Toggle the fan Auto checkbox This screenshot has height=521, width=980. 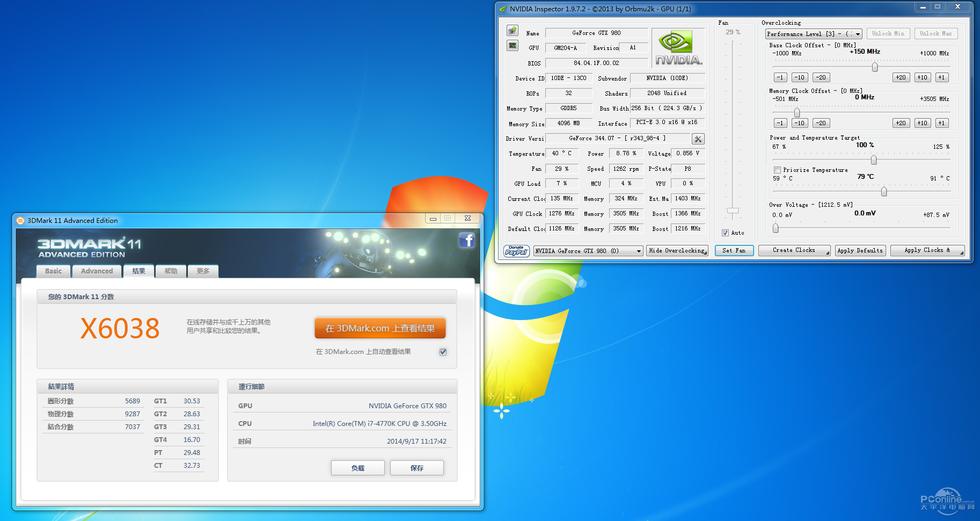[725, 233]
